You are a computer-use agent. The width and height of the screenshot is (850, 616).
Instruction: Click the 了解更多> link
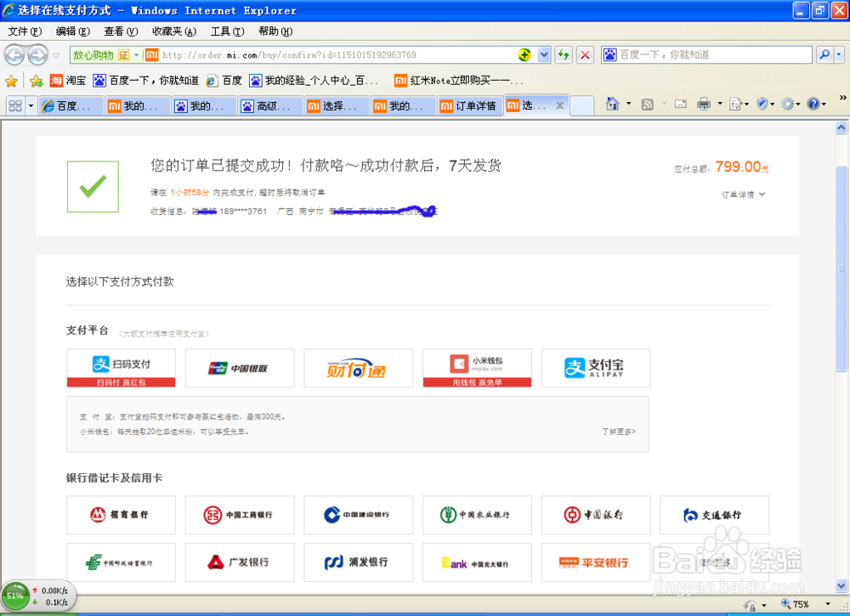click(619, 432)
